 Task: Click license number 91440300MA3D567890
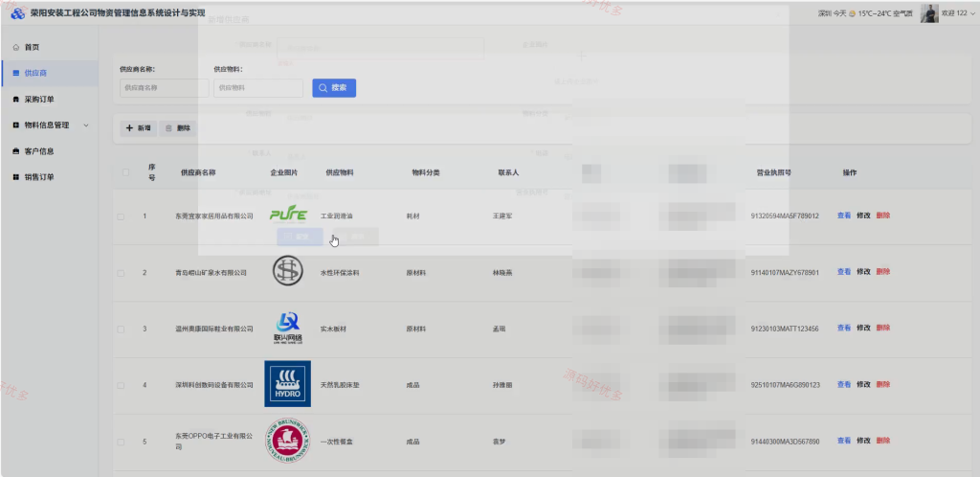(x=785, y=442)
